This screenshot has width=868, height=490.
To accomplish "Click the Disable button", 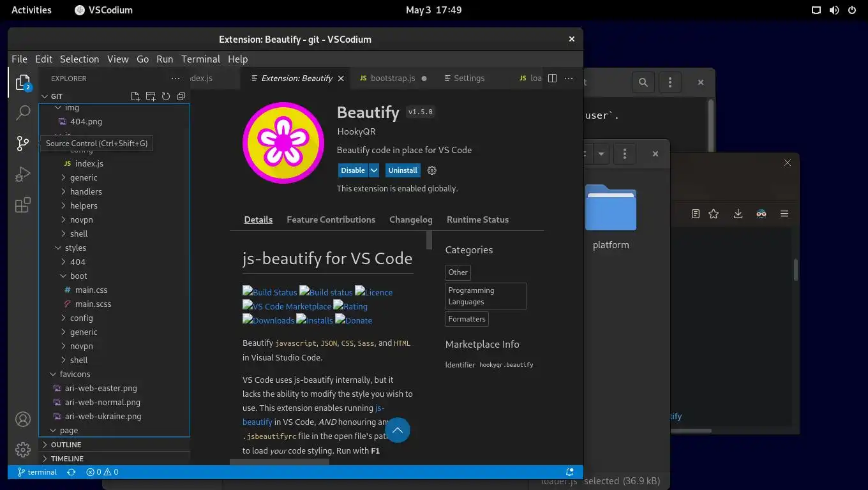I will tap(353, 170).
